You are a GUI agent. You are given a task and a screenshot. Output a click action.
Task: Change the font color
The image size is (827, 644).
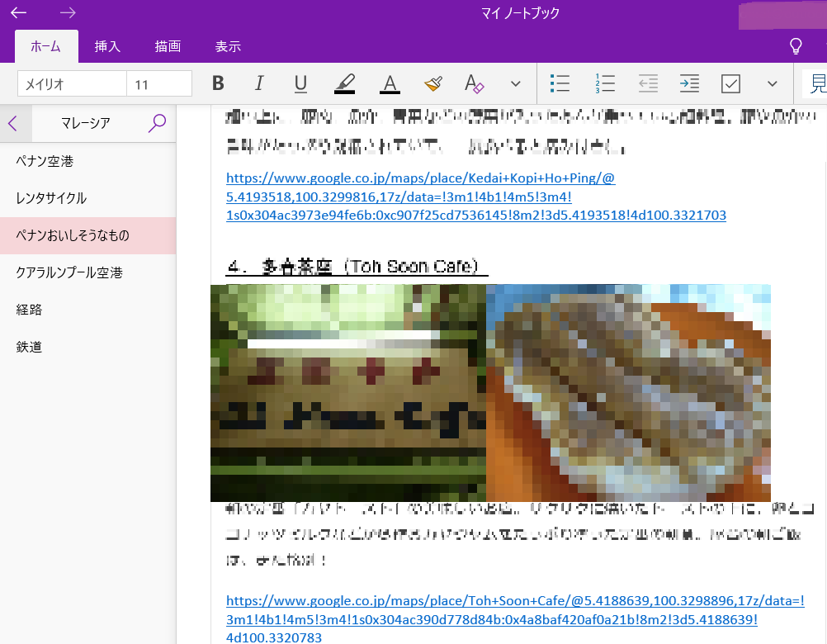(x=390, y=83)
